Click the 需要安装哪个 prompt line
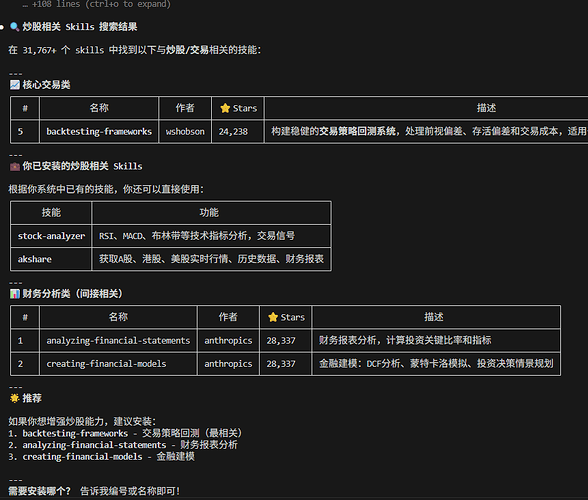The height and width of the screenshot is (500, 588). point(94,491)
